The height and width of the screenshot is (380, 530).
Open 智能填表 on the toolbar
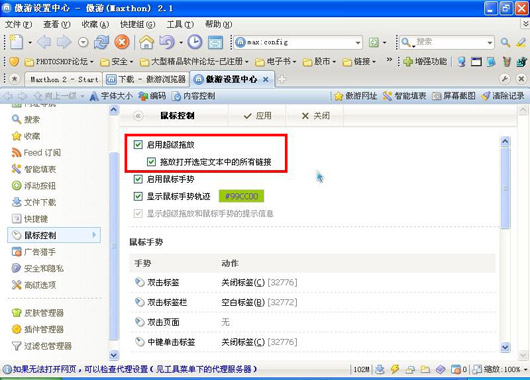coord(404,96)
